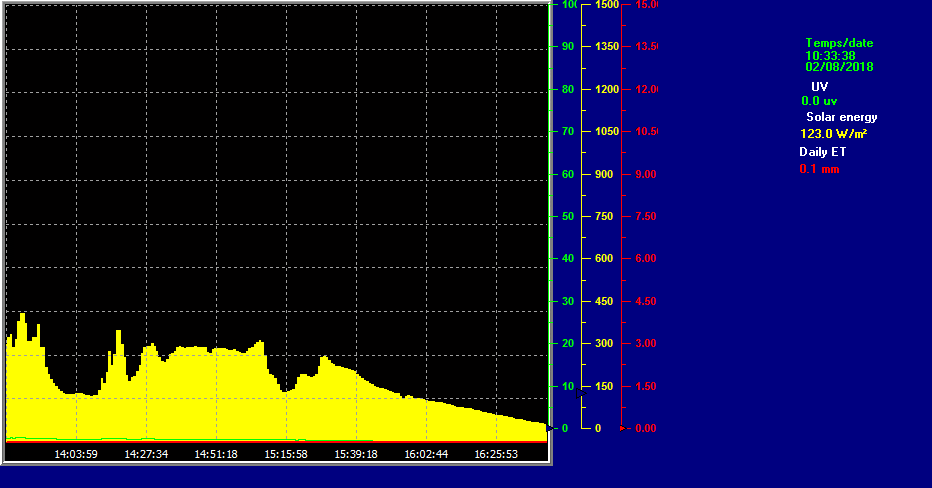Click the dark triangle marker at green axis 0
Screen dimensions: 932x488
pyautogui.click(x=550, y=428)
